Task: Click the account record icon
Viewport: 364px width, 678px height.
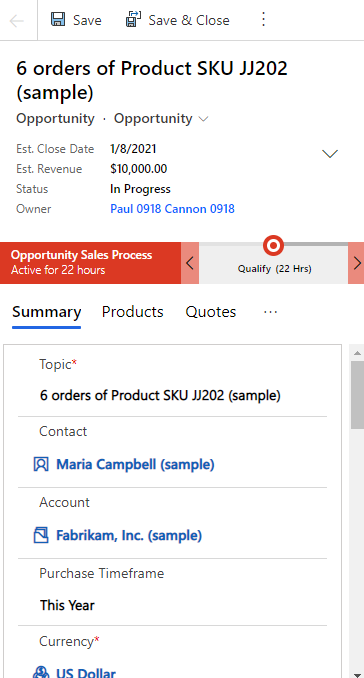Action: point(41,535)
